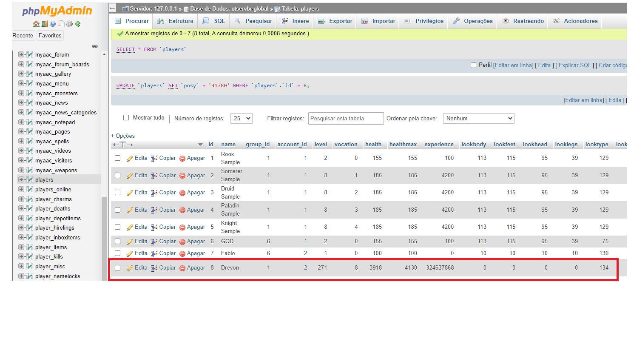Check the GOD row checkbox
This screenshot has height=364, width=631.
[x=118, y=242]
